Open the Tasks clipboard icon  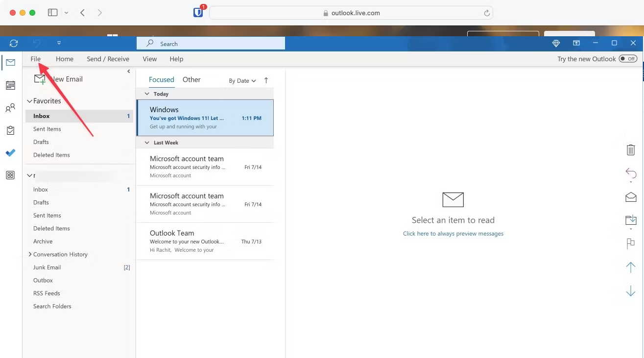pos(10,130)
